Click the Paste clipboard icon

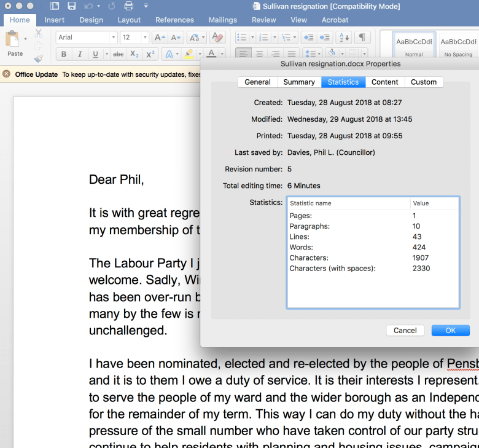click(x=12, y=39)
